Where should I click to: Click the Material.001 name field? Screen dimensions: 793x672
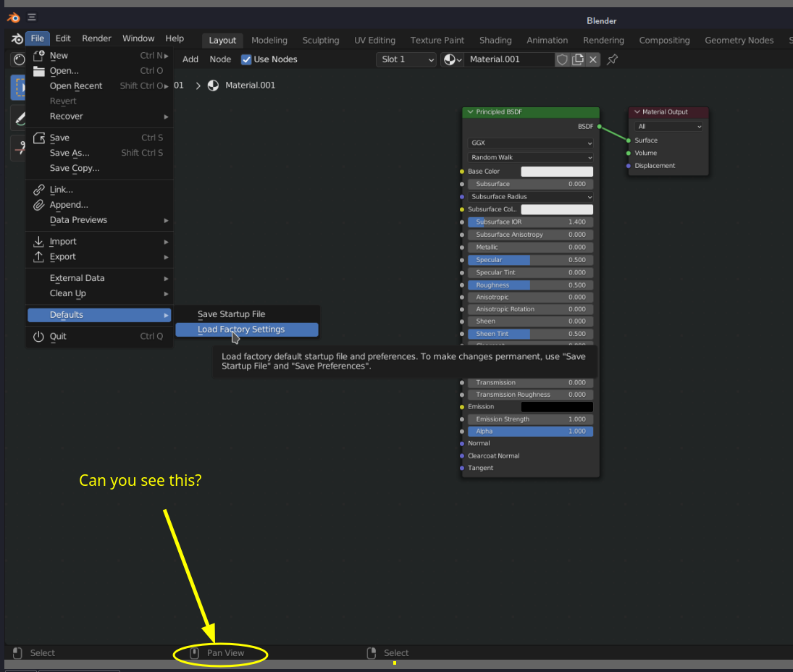click(509, 59)
